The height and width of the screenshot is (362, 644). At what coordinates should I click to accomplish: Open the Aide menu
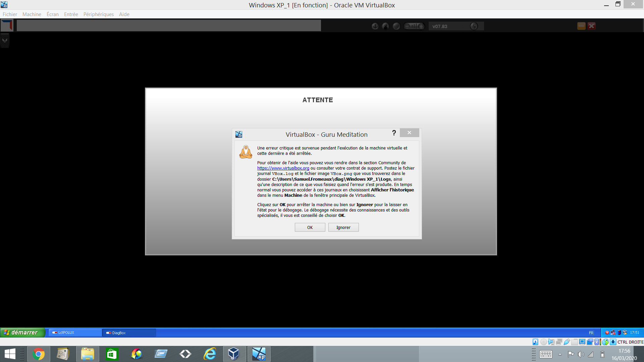click(x=124, y=14)
